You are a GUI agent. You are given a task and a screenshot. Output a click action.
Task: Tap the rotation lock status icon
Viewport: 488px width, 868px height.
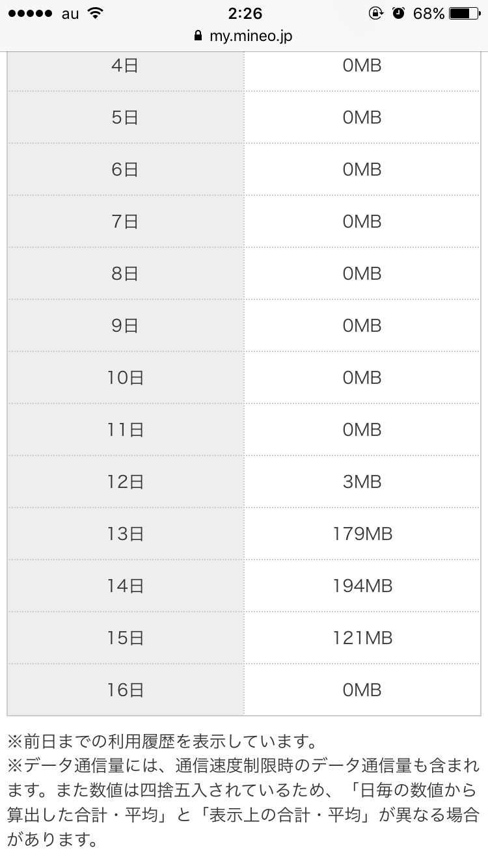(375, 14)
